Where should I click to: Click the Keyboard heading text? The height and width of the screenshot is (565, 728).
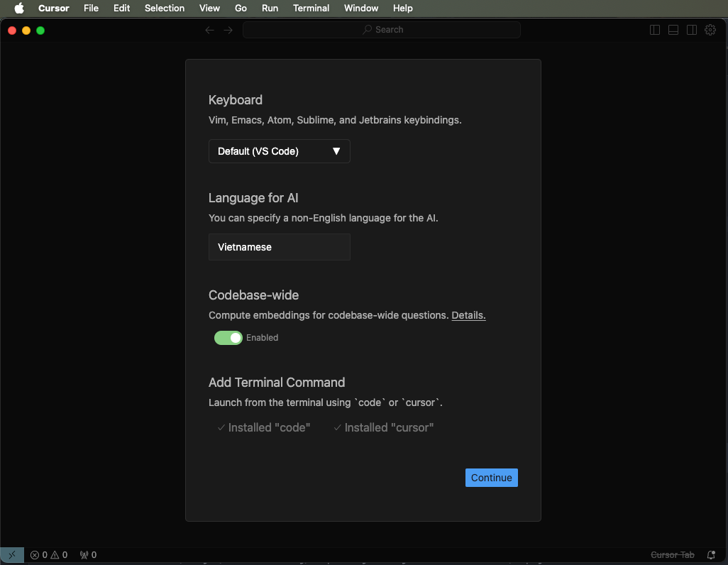(x=236, y=100)
